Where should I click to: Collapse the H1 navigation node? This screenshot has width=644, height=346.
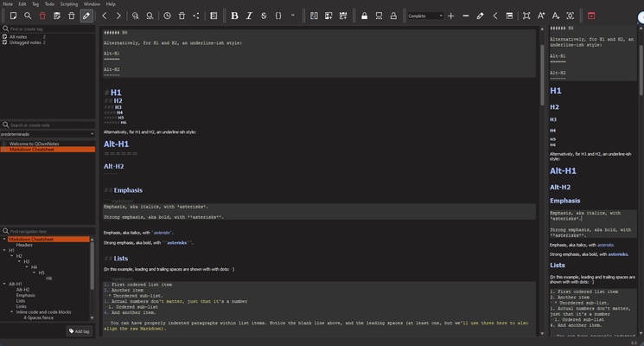click(4, 250)
